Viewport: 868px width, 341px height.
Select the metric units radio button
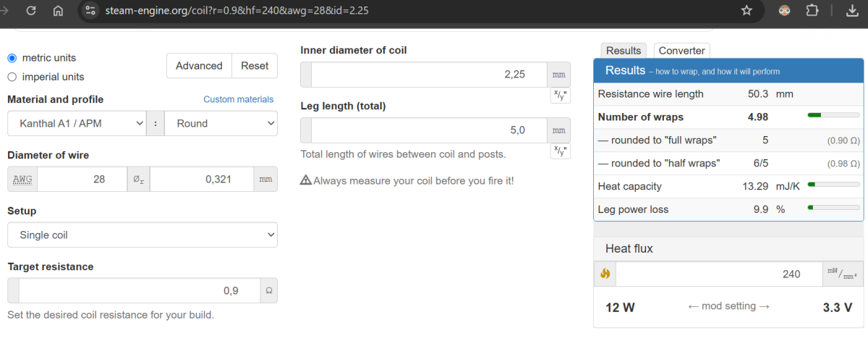[x=12, y=58]
